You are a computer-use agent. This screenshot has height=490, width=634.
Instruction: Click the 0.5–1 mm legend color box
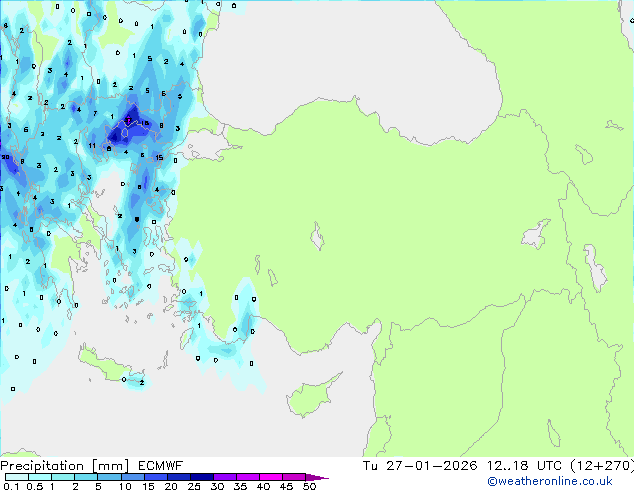click(40, 477)
